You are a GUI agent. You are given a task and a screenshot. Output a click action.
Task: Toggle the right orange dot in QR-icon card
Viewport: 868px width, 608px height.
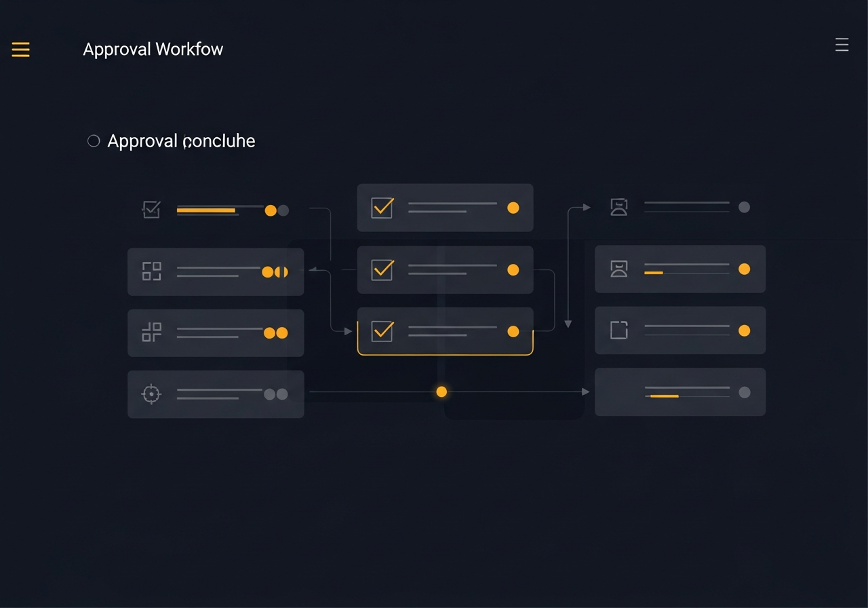pos(282,332)
